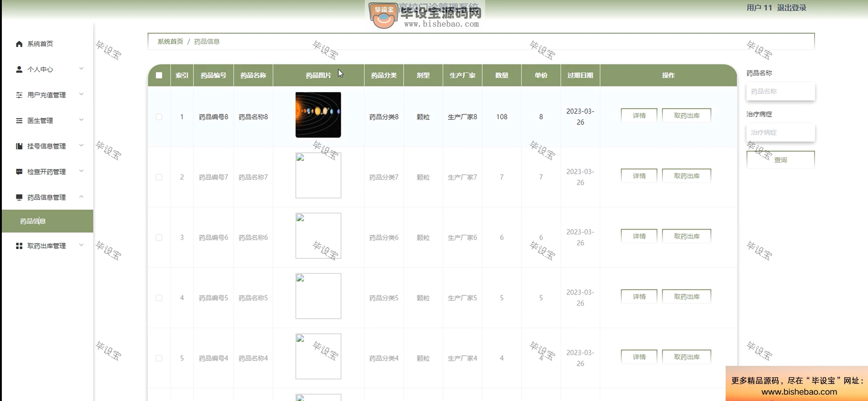Click the home icon beside 系统首页
Viewport: 868px width, 401px height.
(x=19, y=44)
